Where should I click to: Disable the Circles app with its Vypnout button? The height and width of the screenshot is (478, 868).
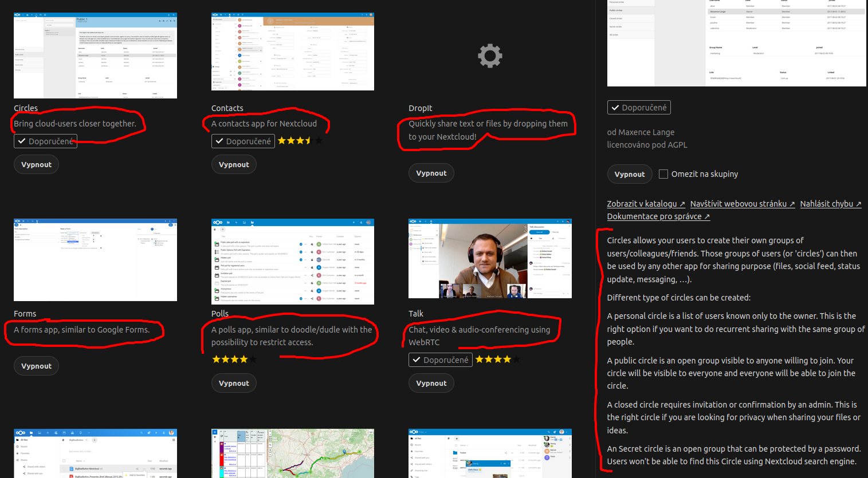coord(36,164)
